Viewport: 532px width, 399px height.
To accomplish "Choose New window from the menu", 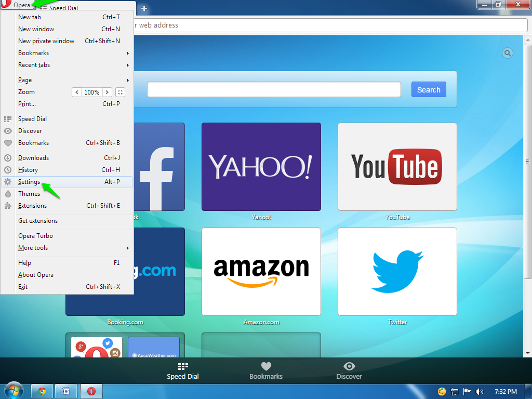I will [67, 29].
